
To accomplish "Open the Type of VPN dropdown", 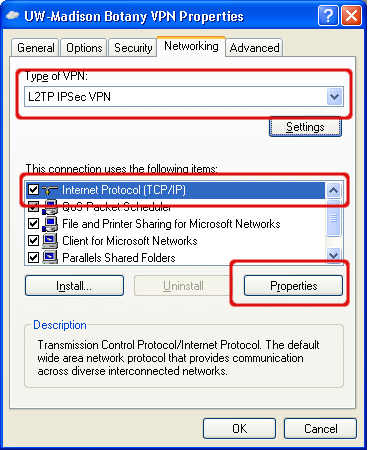I will [334, 97].
